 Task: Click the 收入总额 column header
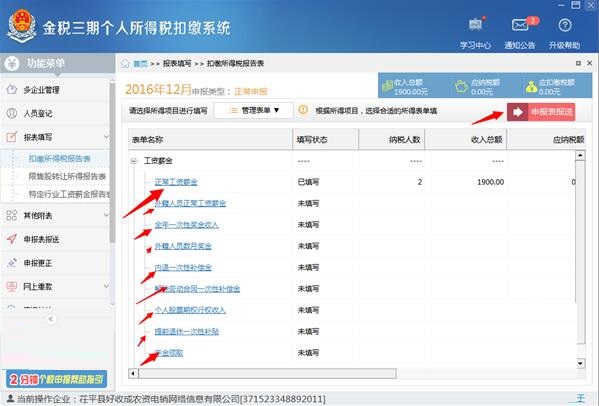coord(466,140)
